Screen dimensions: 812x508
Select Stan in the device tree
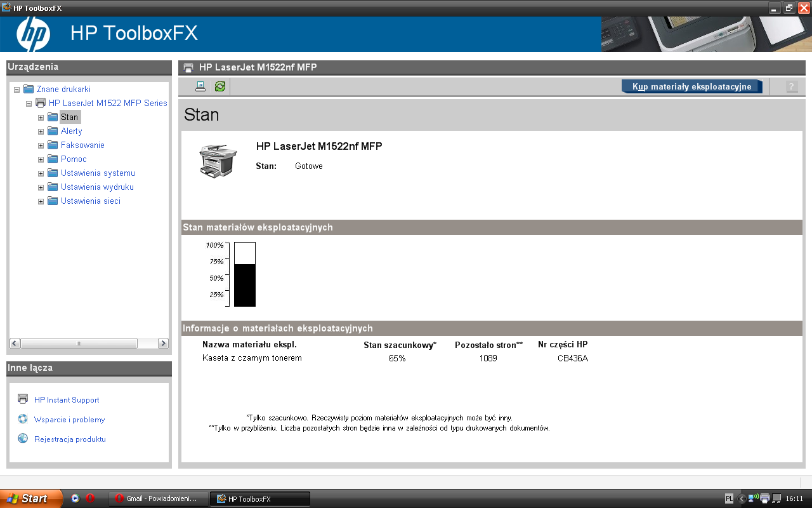pos(70,117)
